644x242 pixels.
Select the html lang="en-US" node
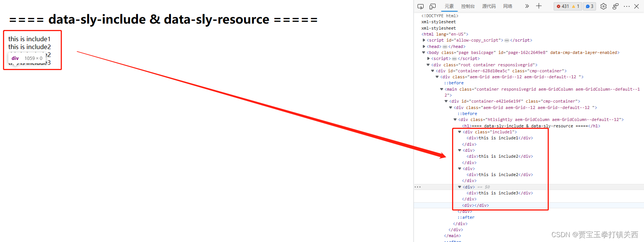(x=445, y=34)
